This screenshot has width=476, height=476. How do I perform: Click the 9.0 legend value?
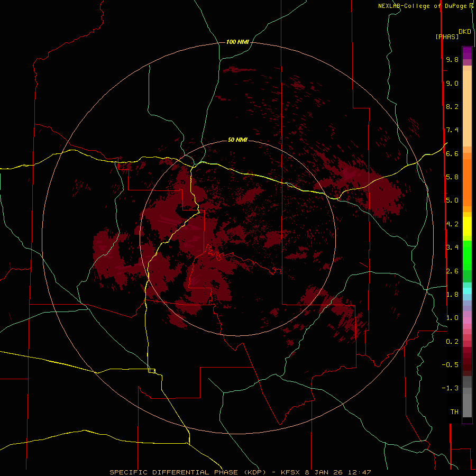(452, 83)
